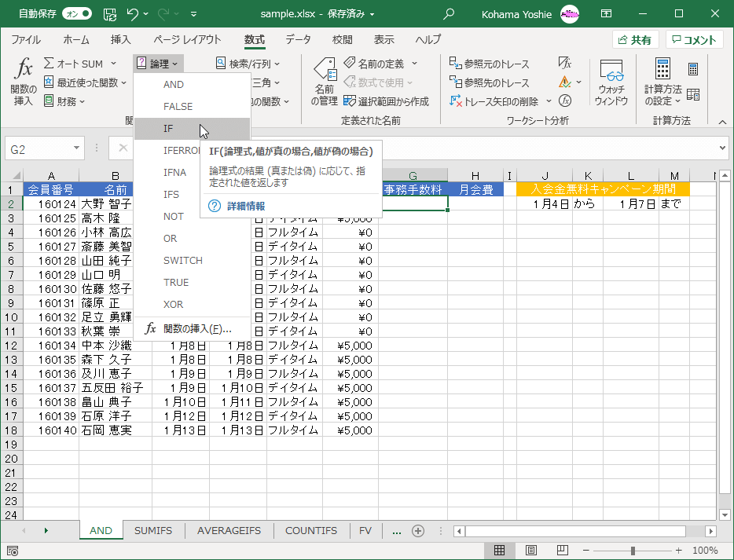Select IFERROR from the logical functions menu
734x560 pixels.
click(x=182, y=150)
